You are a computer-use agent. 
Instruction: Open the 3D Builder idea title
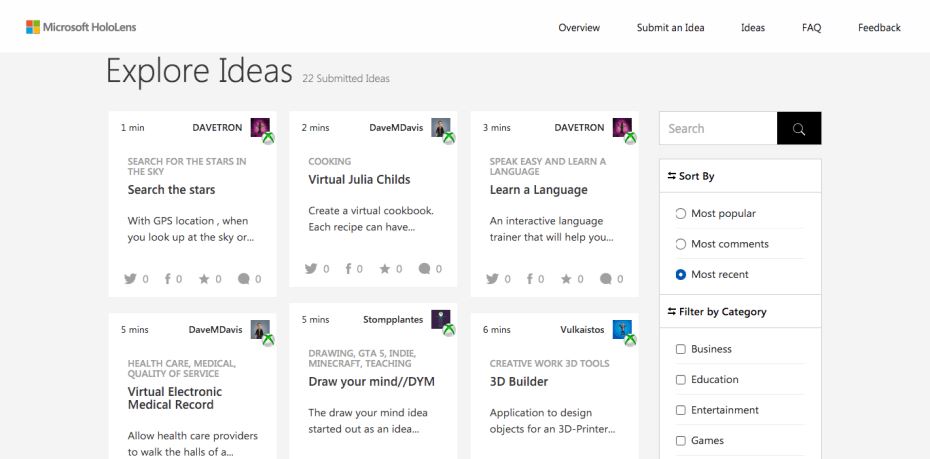click(516, 382)
